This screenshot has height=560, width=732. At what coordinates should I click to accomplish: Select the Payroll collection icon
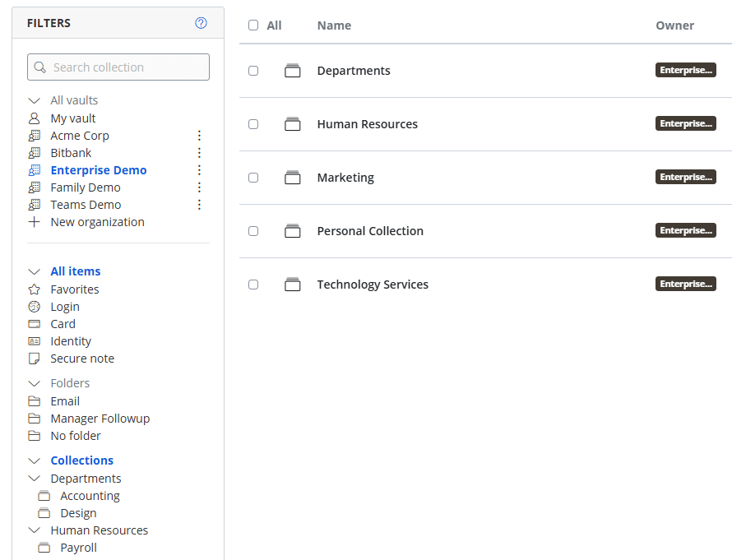tap(44, 547)
